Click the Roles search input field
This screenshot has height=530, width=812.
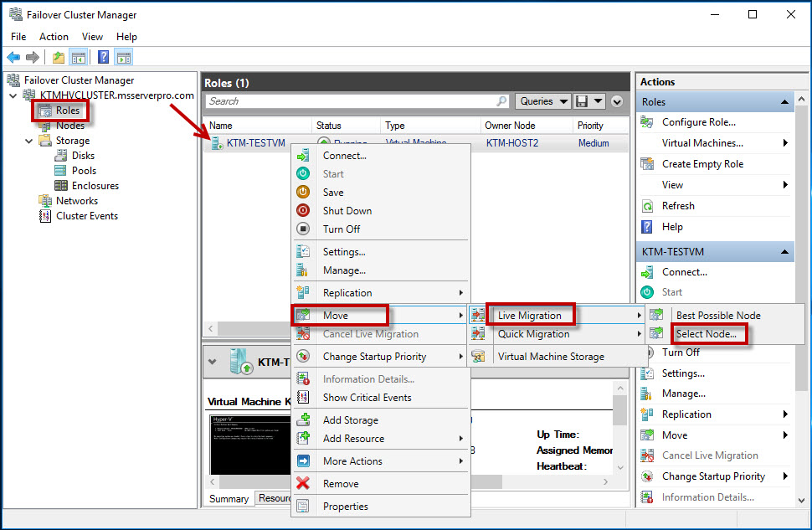tap(357, 101)
